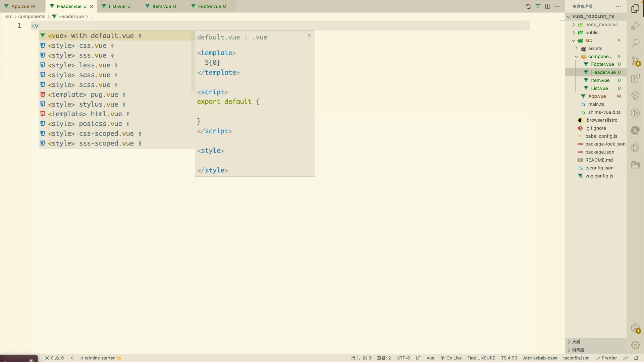Close the suggestion details panel
The height and width of the screenshot is (362, 644).
(x=309, y=36)
